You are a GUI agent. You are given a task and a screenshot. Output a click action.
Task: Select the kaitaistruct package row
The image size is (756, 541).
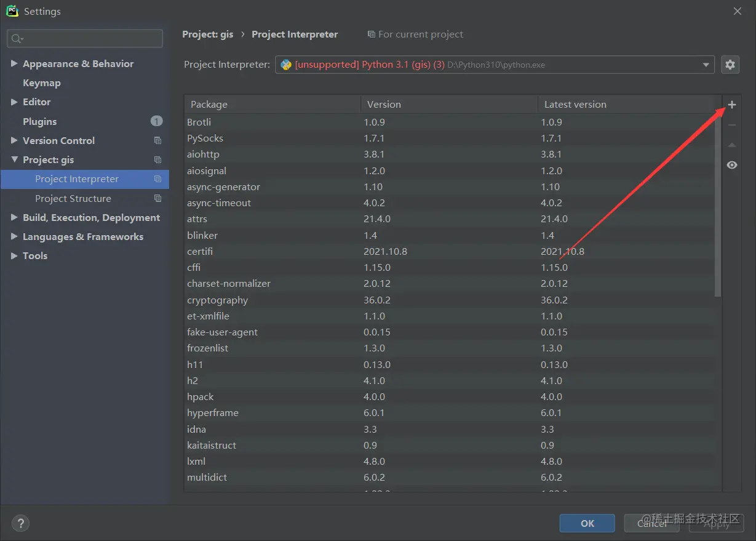[449, 445]
